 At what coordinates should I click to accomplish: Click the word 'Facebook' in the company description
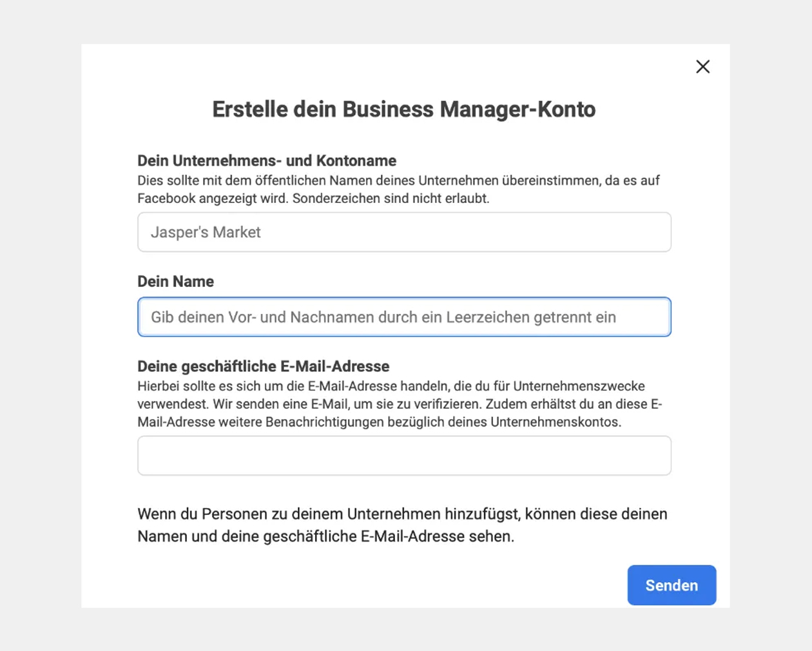click(166, 199)
